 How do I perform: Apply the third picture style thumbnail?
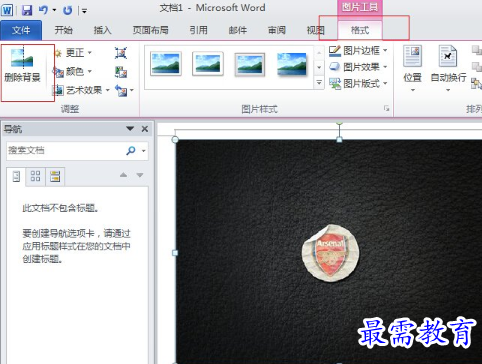pyautogui.click(x=250, y=64)
